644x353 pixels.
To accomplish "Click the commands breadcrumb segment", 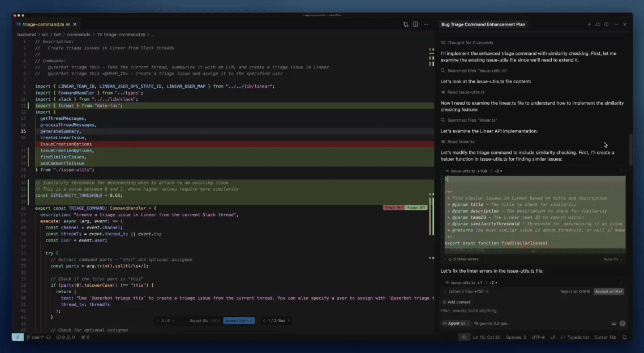I will click(79, 35).
